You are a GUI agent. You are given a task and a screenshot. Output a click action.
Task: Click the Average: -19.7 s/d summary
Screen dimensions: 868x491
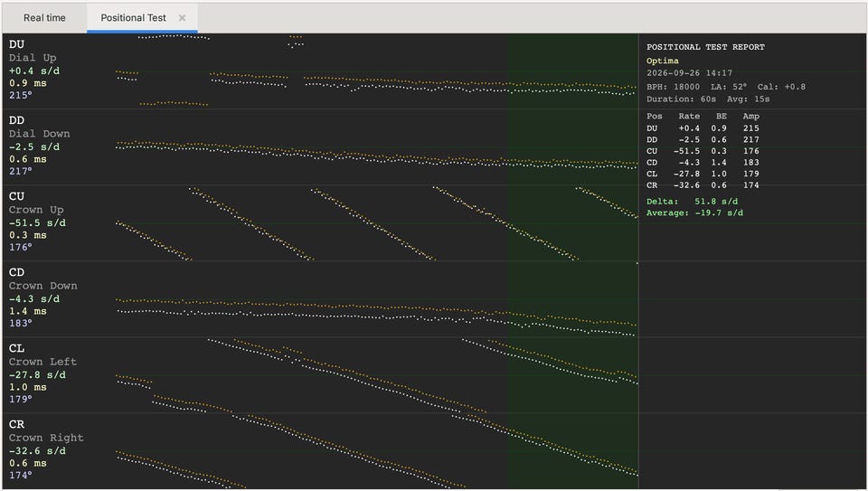click(x=694, y=213)
